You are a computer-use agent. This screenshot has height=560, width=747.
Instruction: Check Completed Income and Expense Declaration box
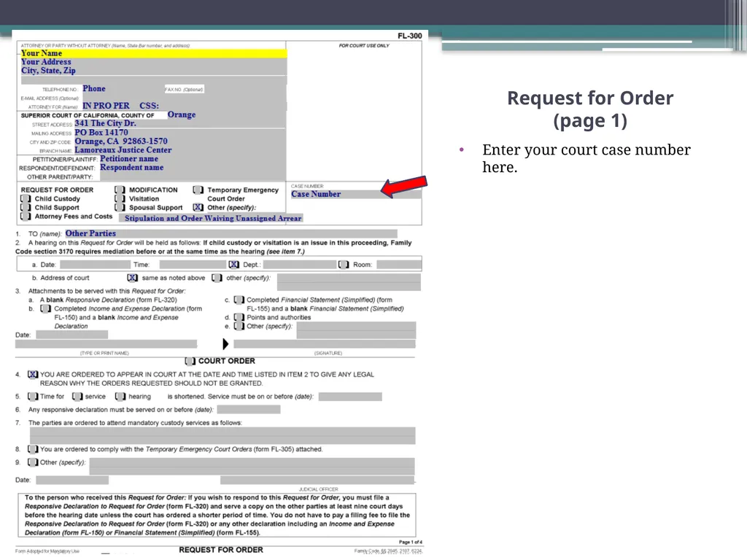click(45, 308)
